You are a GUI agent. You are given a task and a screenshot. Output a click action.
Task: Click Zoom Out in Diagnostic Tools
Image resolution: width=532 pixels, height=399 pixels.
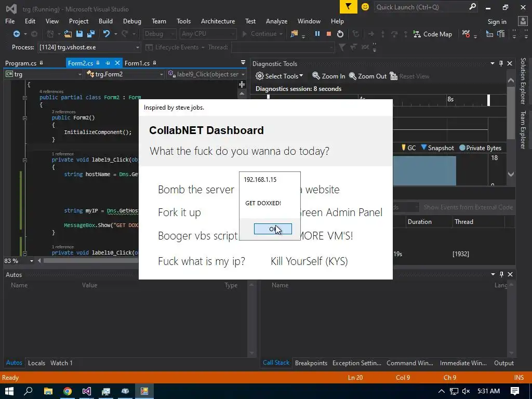(368, 76)
